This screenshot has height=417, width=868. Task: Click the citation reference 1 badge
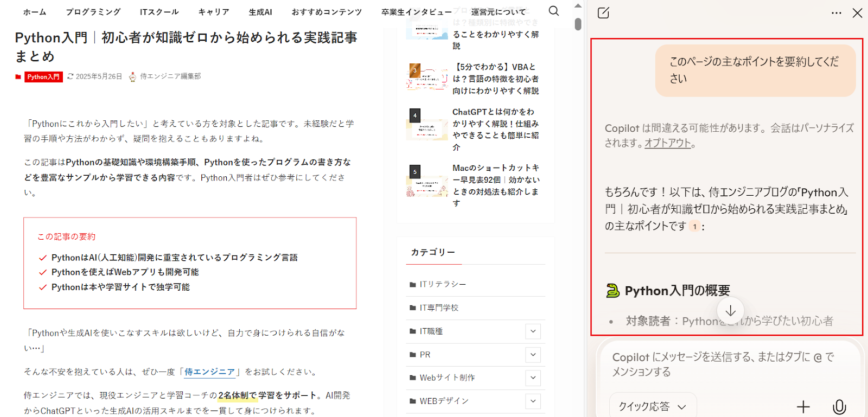(x=694, y=227)
